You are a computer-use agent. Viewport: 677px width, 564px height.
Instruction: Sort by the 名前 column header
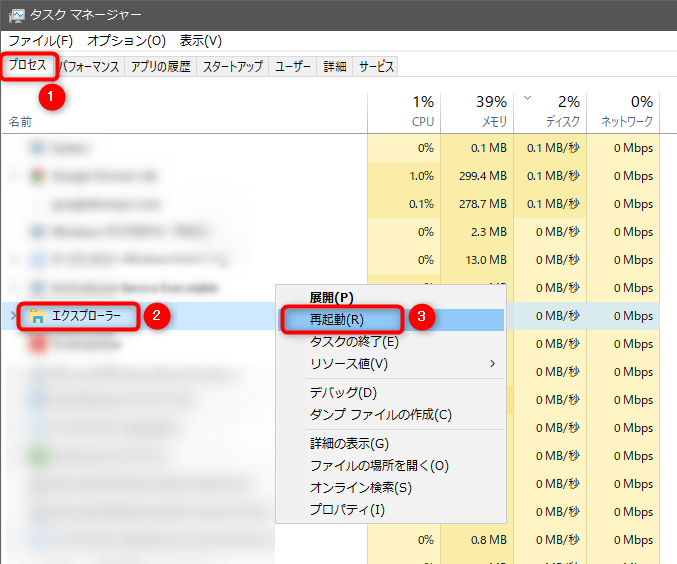coord(20,122)
